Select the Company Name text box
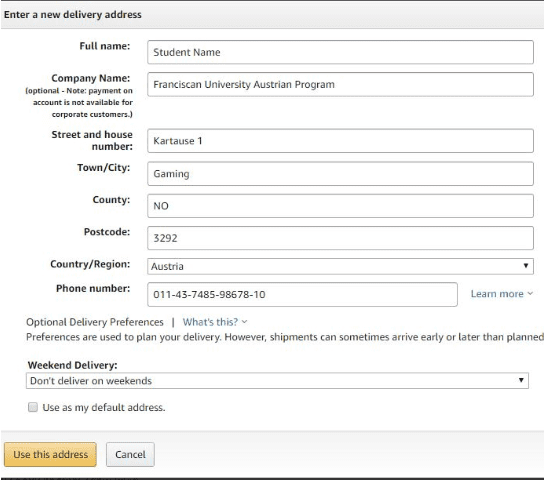 click(340, 84)
